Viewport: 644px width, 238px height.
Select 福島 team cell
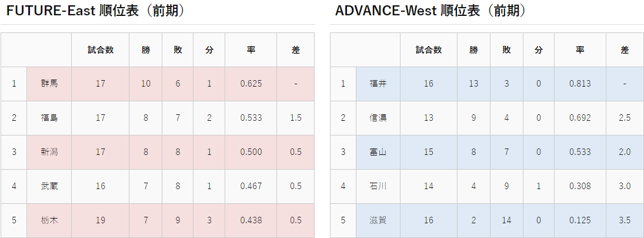(49, 118)
